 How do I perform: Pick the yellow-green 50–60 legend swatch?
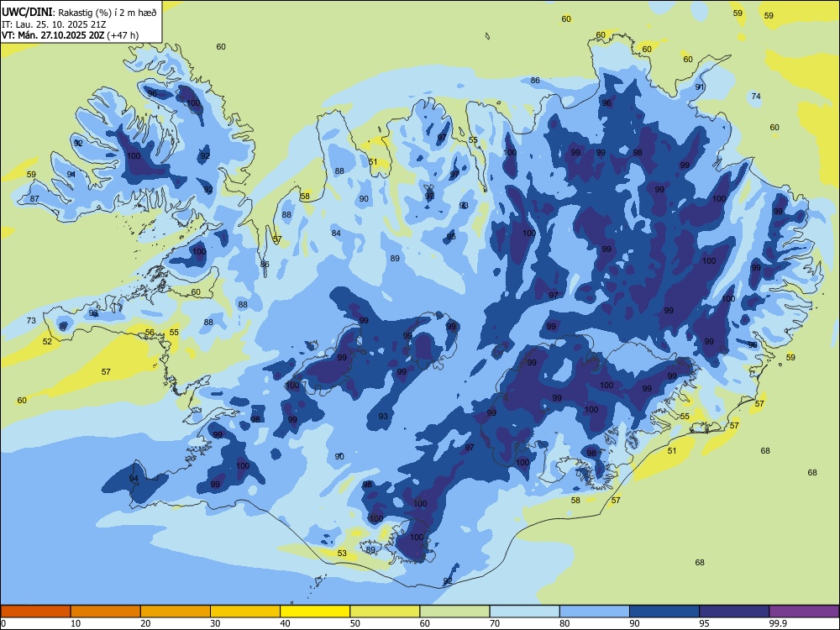(x=386, y=612)
